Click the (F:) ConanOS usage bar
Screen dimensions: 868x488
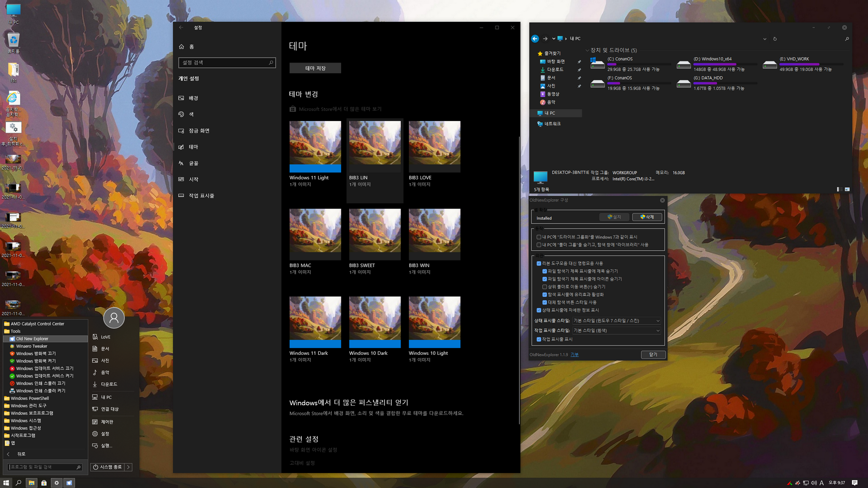[639, 83]
